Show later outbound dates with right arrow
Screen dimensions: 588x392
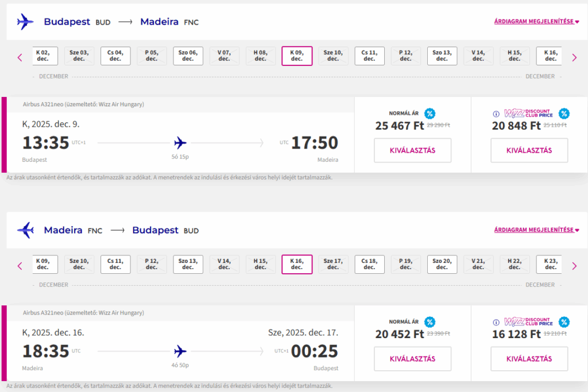tap(574, 58)
